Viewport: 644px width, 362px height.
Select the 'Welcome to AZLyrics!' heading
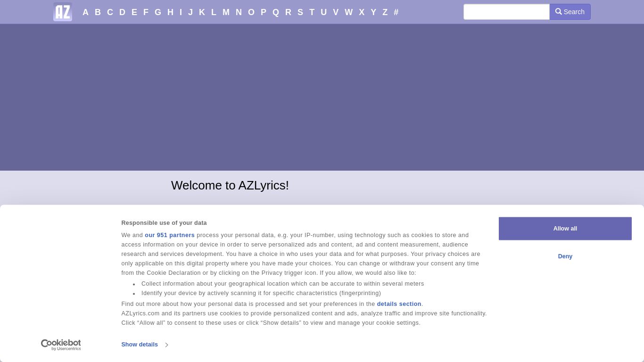click(230, 185)
